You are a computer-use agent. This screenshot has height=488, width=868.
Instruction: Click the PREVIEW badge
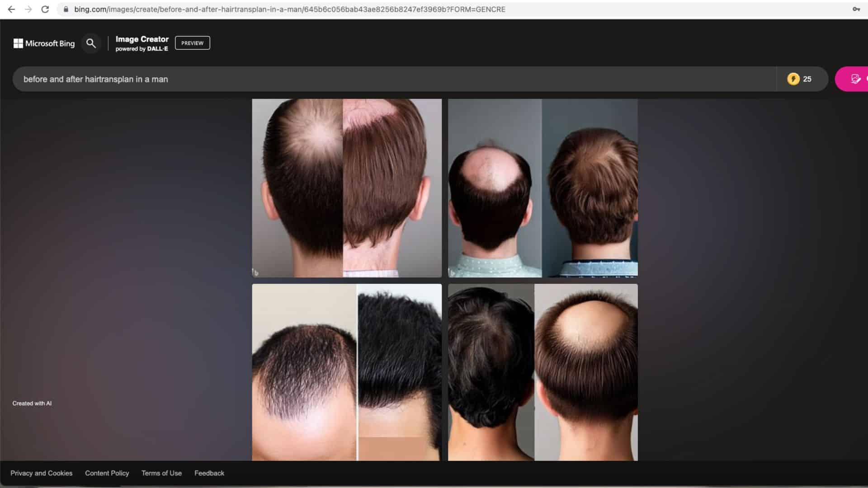pyautogui.click(x=192, y=43)
